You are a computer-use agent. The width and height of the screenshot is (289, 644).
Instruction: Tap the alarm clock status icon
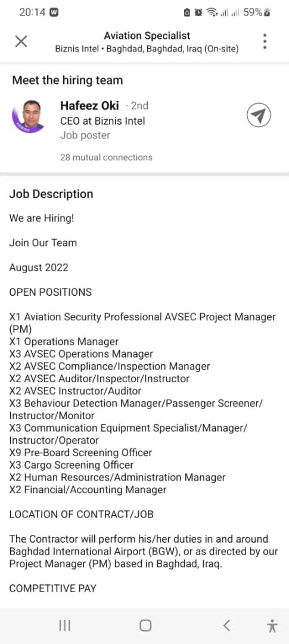[x=199, y=13]
